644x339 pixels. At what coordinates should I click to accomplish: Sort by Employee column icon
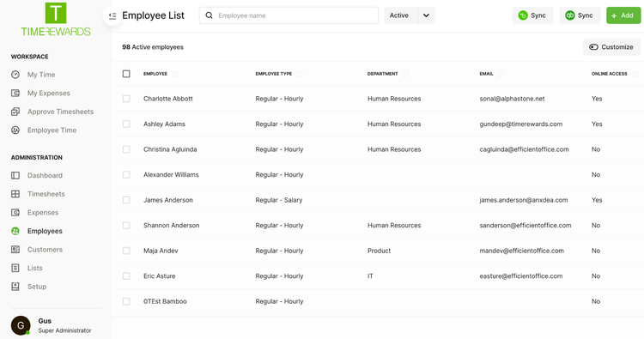(x=175, y=74)
